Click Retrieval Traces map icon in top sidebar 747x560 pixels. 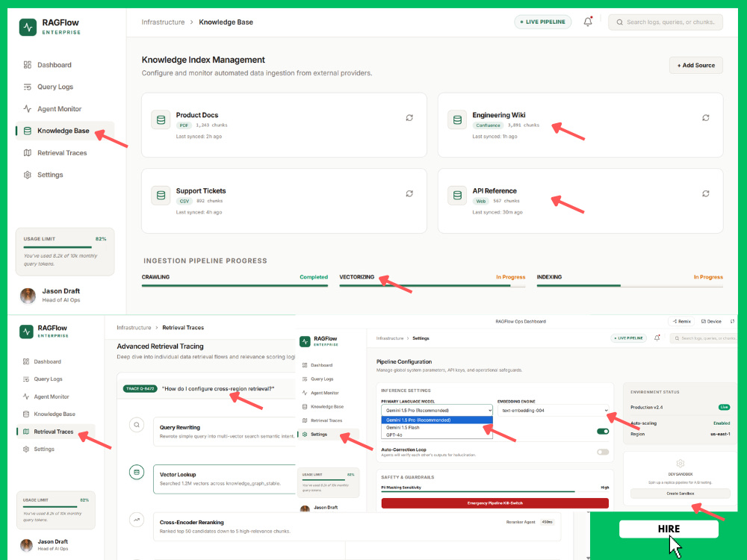(x=28, y=153)
